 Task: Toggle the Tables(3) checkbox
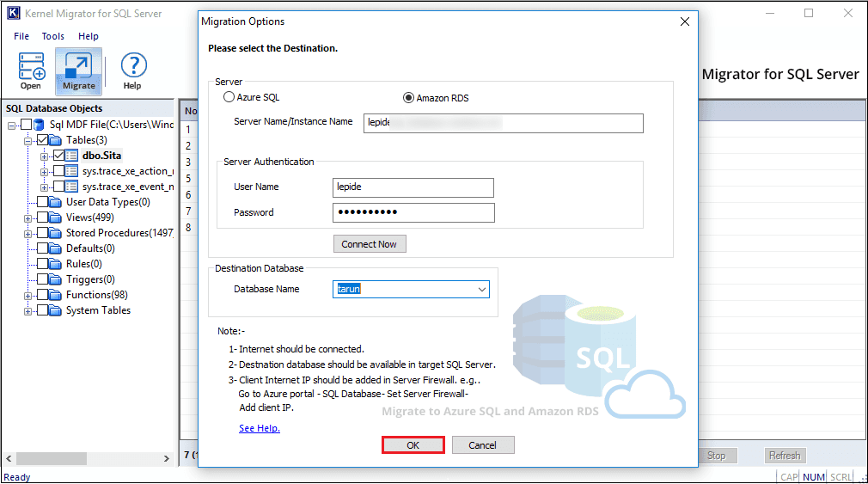(42, 140)
